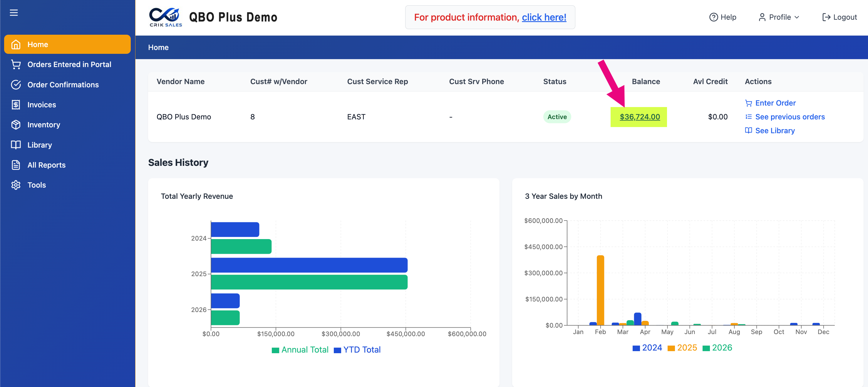This screenshot has height=387, width=868.
Task: Click the 2026 green legend swatch
Action: 706,348
